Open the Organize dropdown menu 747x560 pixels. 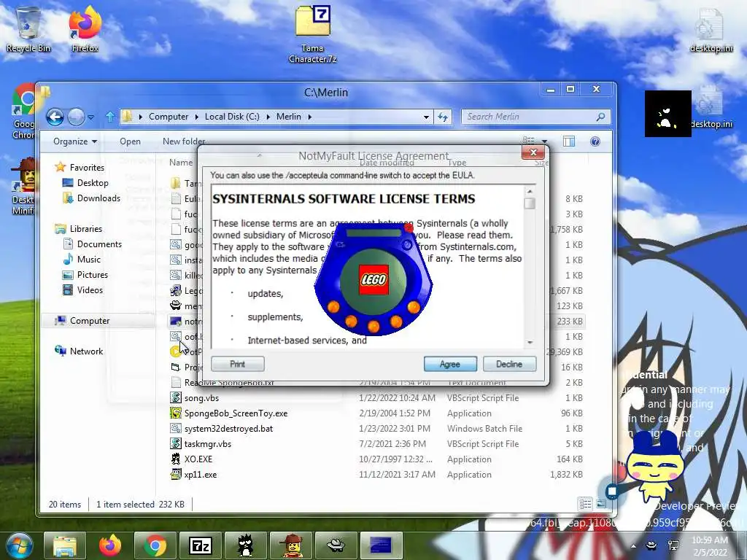[75, 141]
